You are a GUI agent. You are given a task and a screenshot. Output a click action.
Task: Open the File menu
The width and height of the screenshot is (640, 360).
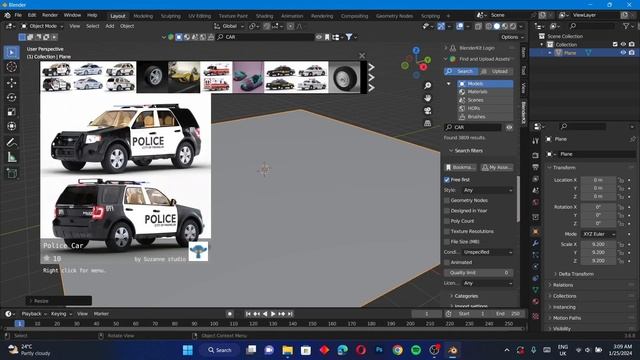click(18, 16)
